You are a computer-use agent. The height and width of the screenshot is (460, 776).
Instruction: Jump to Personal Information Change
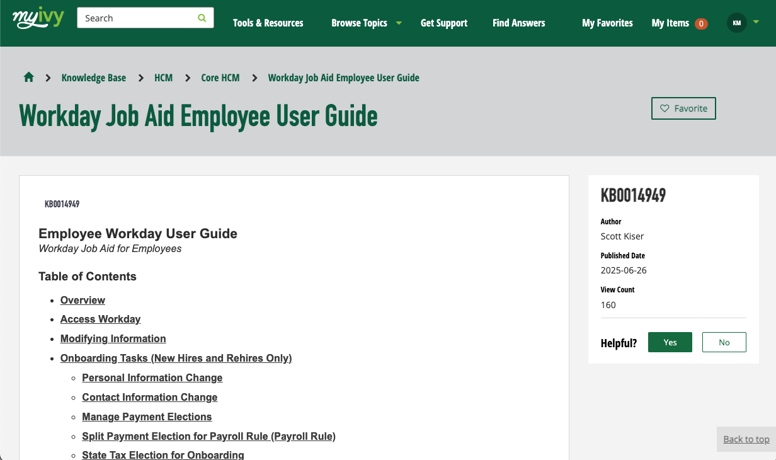pos(152,378)
